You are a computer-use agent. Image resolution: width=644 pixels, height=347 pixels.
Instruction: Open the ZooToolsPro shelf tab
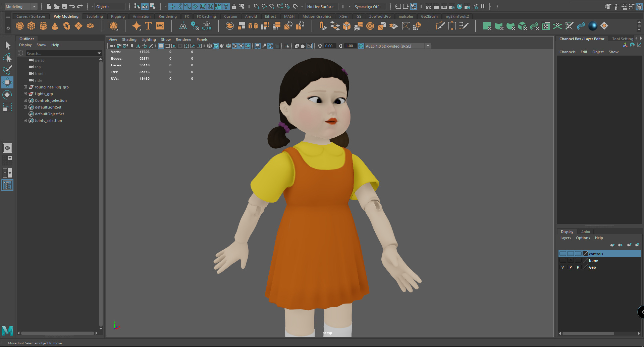(380, 16)
